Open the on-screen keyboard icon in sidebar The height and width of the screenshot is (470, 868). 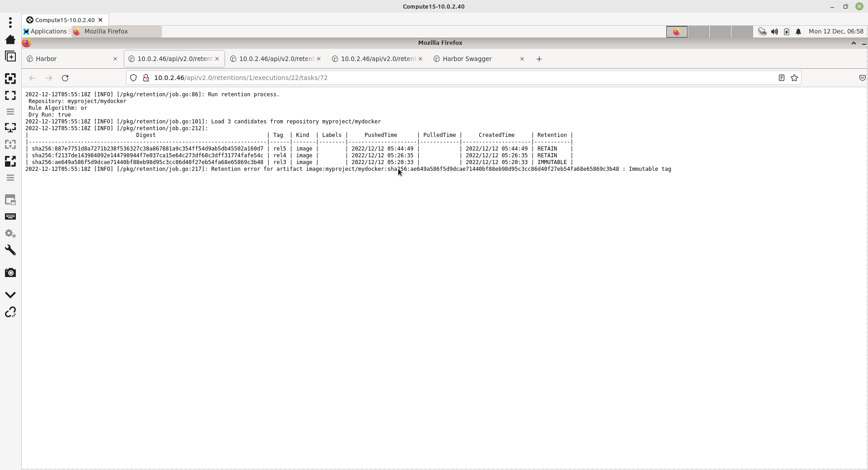coord(10,217)
